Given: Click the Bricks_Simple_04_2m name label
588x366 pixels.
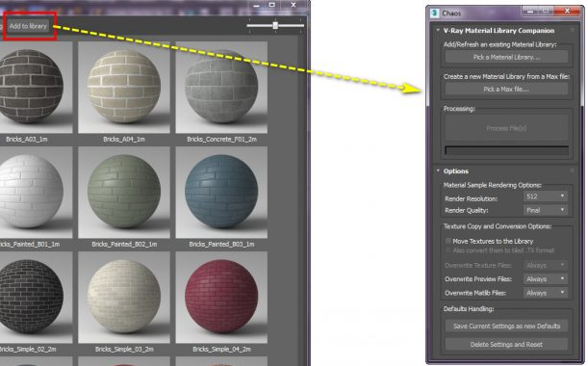Looking at the screenshot, I should pos(221,350).
